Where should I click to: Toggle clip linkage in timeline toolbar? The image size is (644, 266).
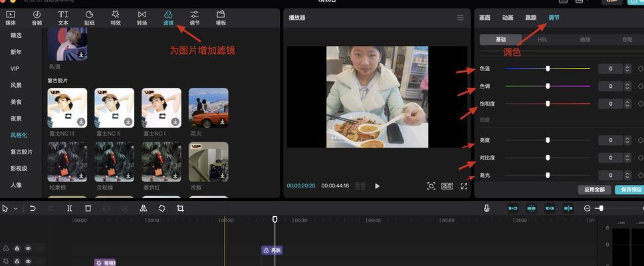pos(550,208)
